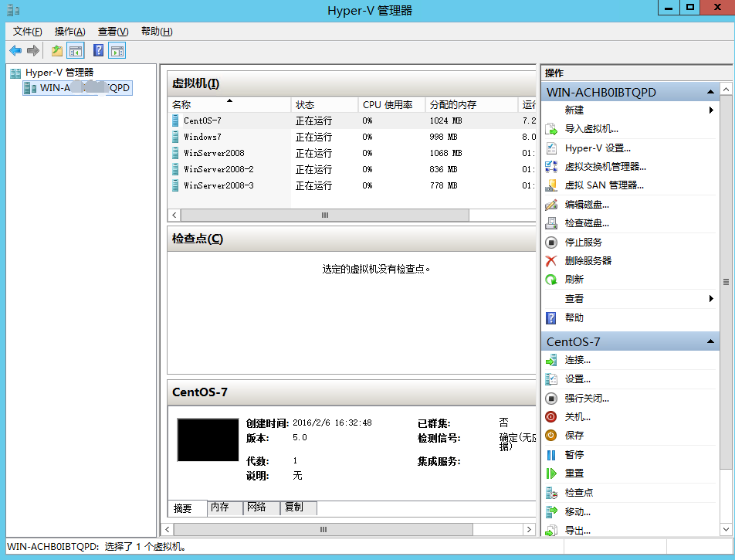Click the VM list scroll left arrow

[174, 216]
